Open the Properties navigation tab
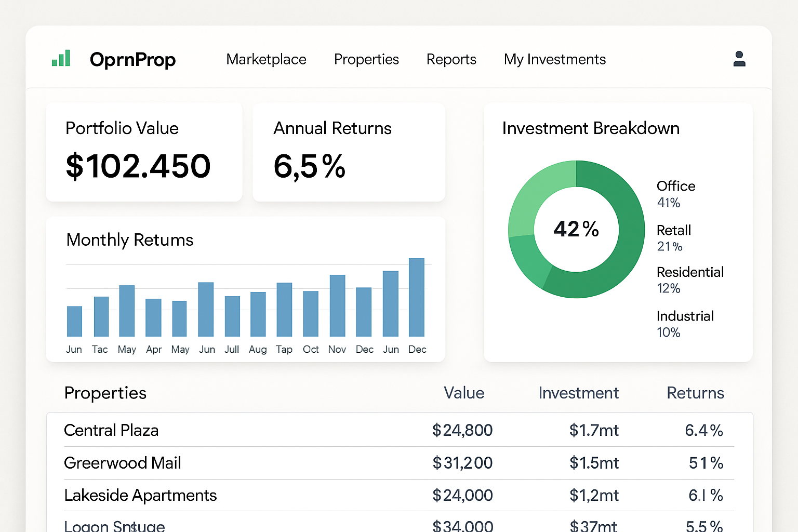 366,59
